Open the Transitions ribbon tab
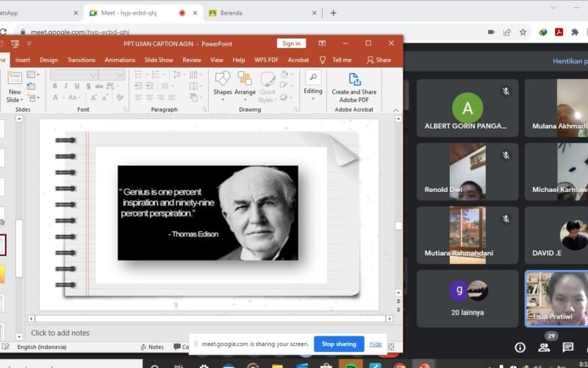The image size is (588, 368). pos(81,60)
